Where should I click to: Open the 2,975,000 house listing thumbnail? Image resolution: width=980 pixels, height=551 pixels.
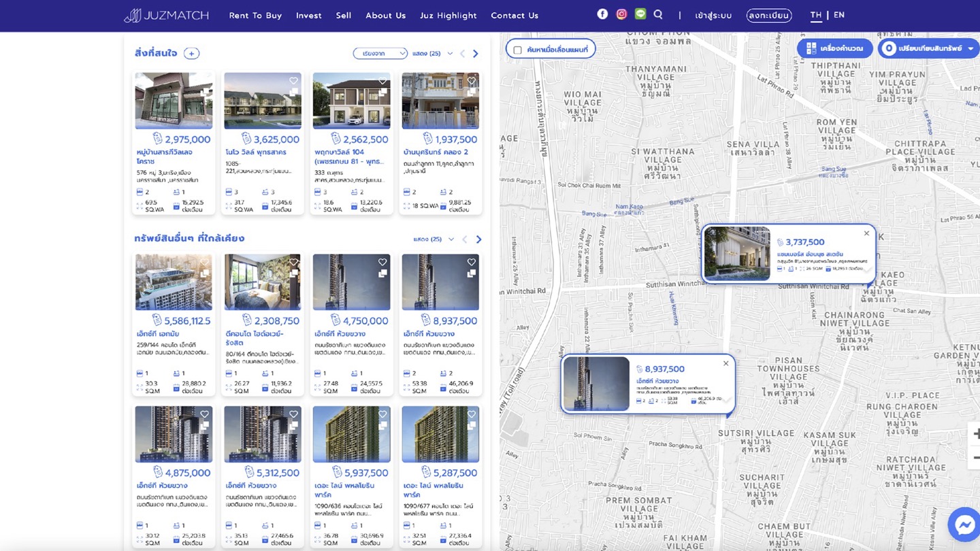tap(174, 101)
